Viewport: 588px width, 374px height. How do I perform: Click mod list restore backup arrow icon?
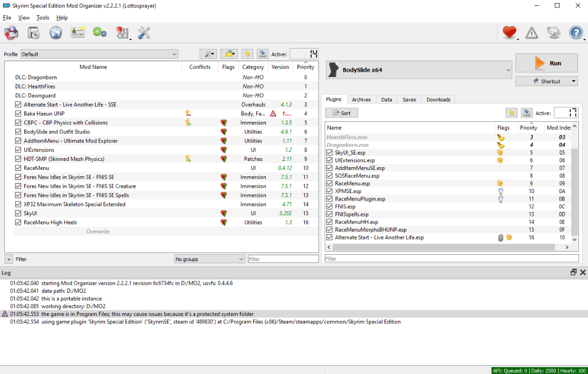247,54
